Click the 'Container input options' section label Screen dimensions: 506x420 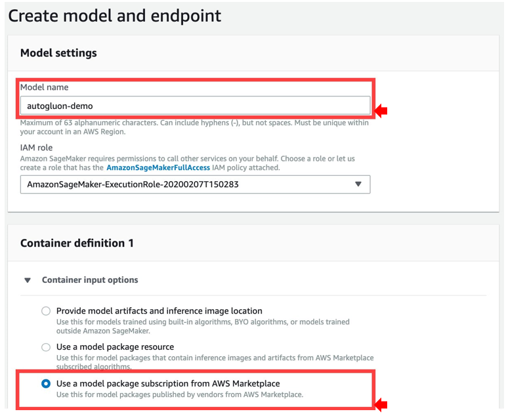tap(90, 280)
